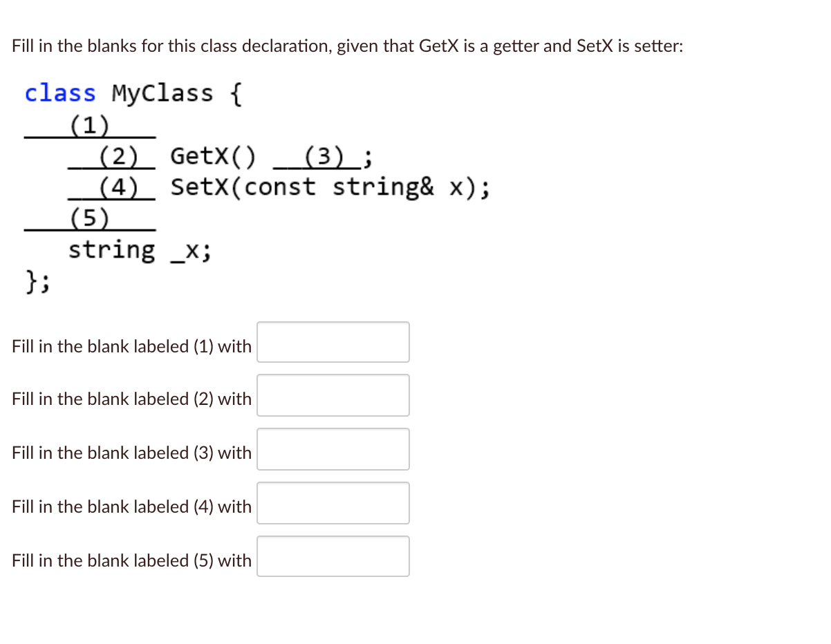Select the blue class keyword
Viewport: 831px width, 644px height.
59,93
